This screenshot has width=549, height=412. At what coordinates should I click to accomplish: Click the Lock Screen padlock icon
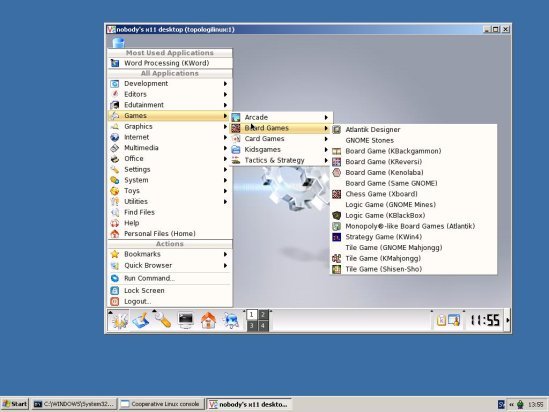coord(114,291)
